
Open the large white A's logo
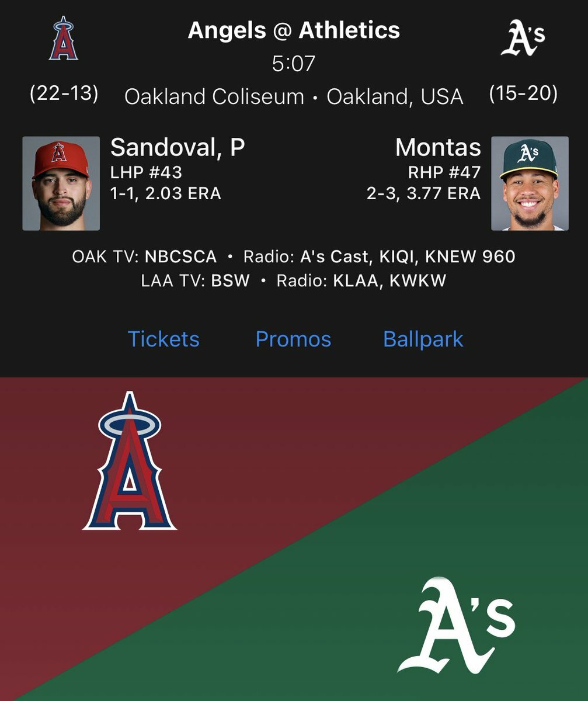click(457, 625)
